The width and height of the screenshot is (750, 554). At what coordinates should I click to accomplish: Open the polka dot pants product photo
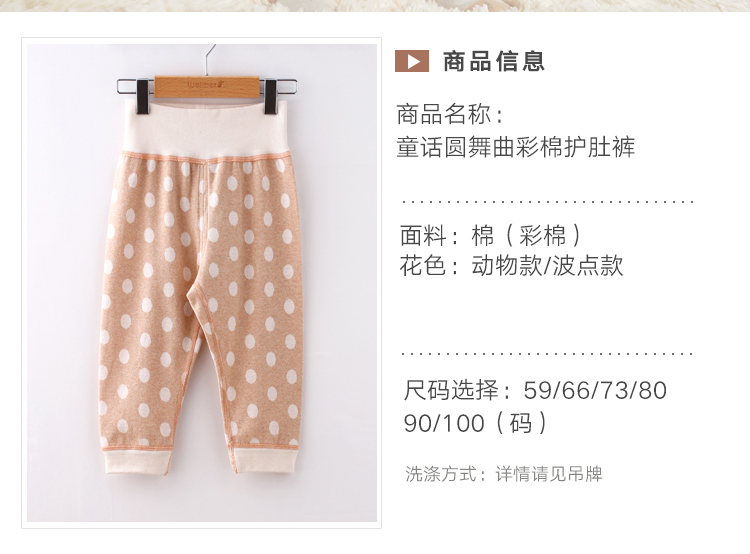coord(201,283)
